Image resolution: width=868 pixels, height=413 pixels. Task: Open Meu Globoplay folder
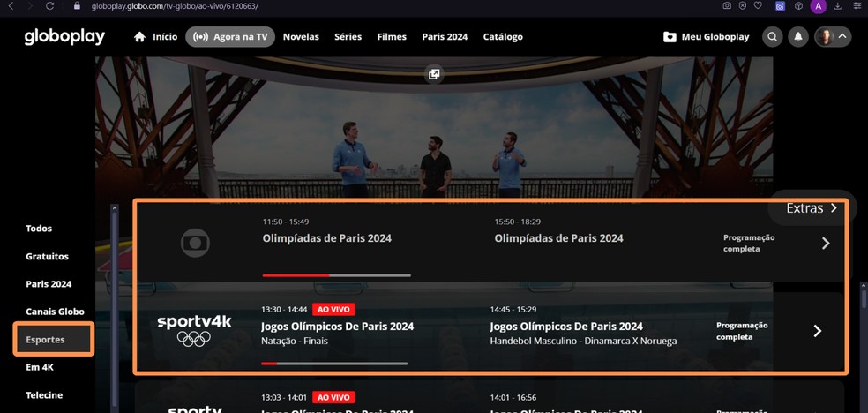[707, 36]
